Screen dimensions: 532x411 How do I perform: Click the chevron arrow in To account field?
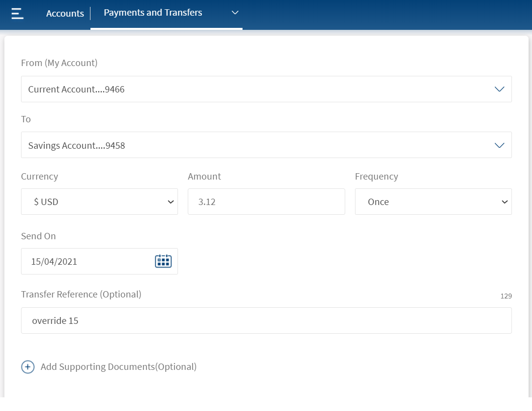499,145
